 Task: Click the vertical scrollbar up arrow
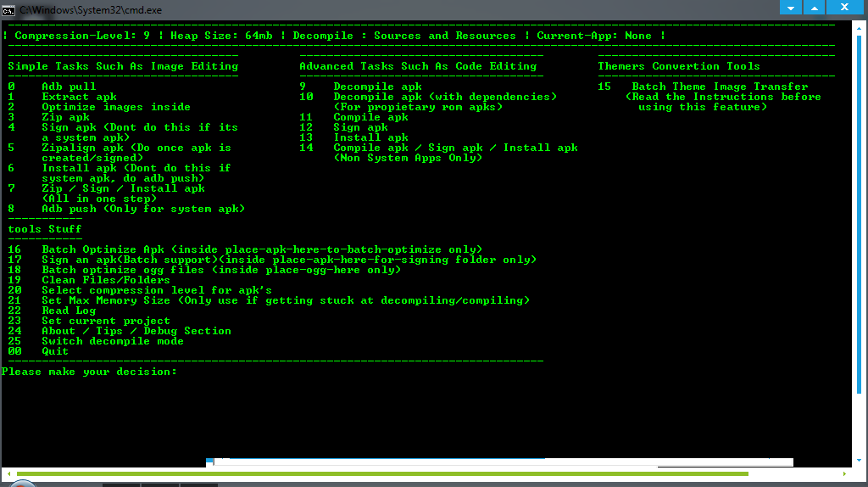pyautogui.click(x=860, y=26)
